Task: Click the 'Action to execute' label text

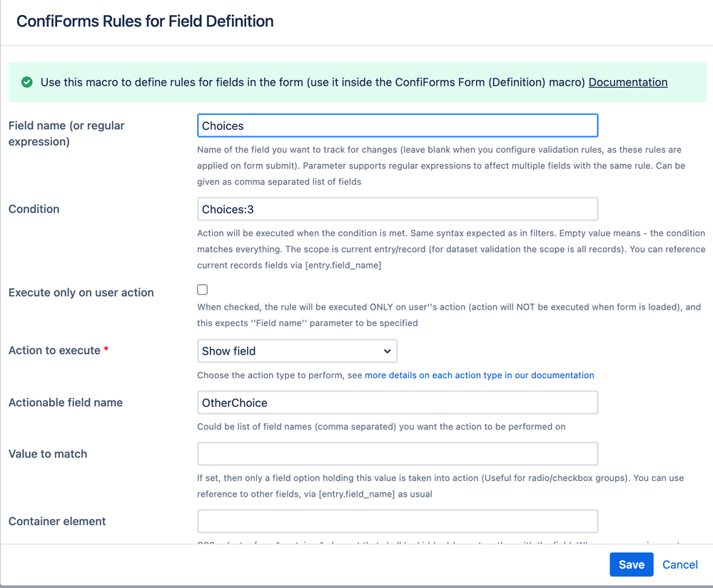Action: (x=54, y=350)
